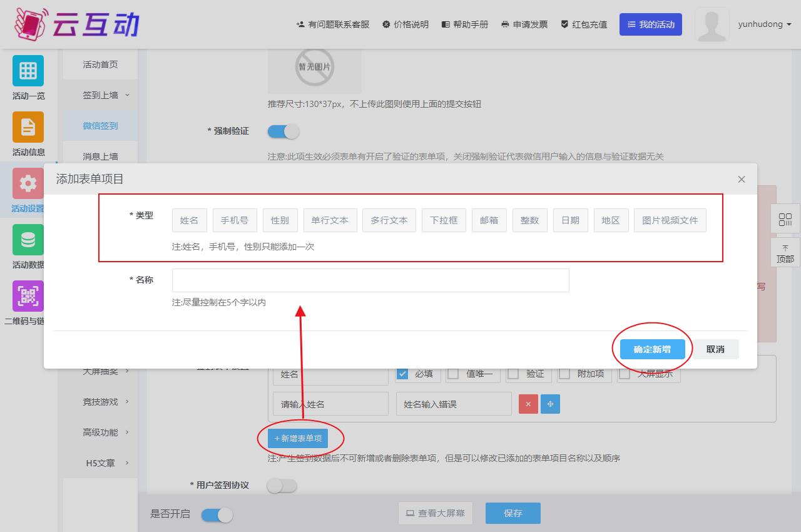Click the 云互动 logo
Screen dimensions: 801x532
[x=76, y=24]
